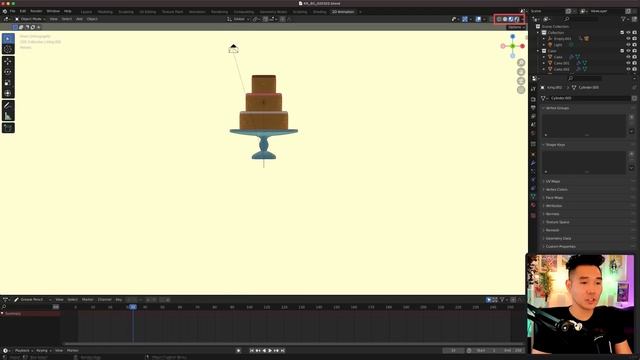Image resolution: width=640 pixels, height=360 pixels.
Task: Exclude Cake collection from view layer
Action: tap(622, 51)
